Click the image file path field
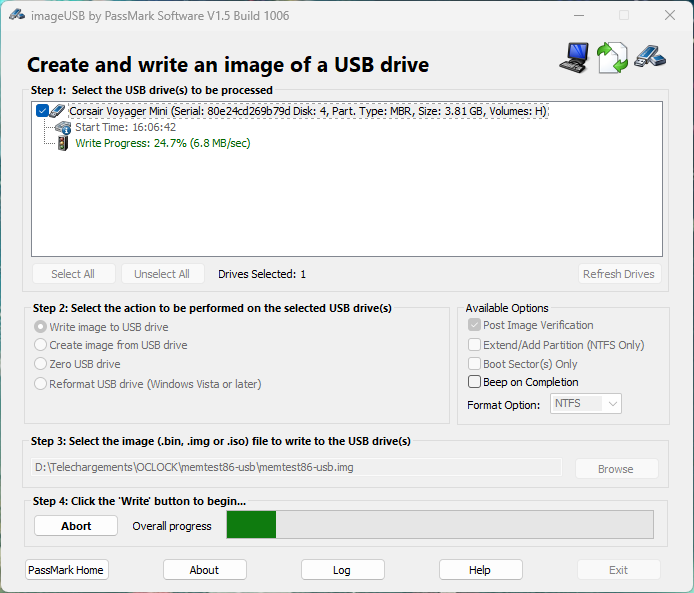 (296, 468)
